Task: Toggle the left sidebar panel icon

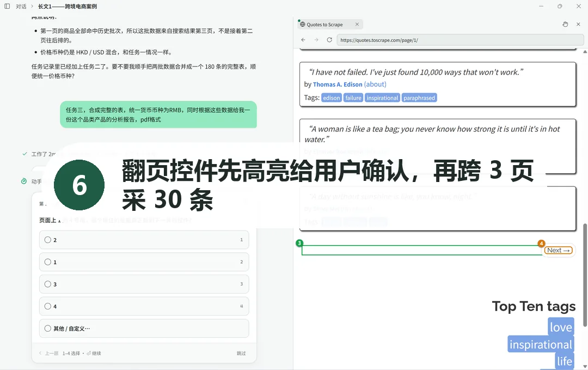Action: point(7,6)
